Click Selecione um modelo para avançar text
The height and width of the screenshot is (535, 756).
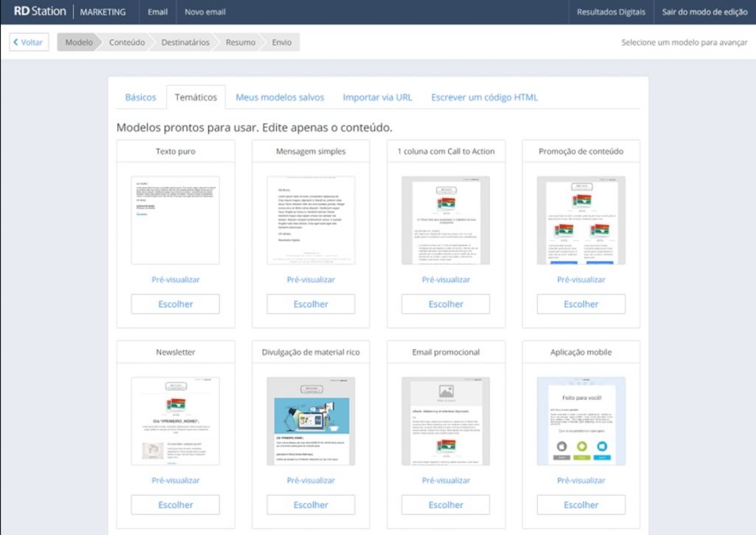click(684, 42)
